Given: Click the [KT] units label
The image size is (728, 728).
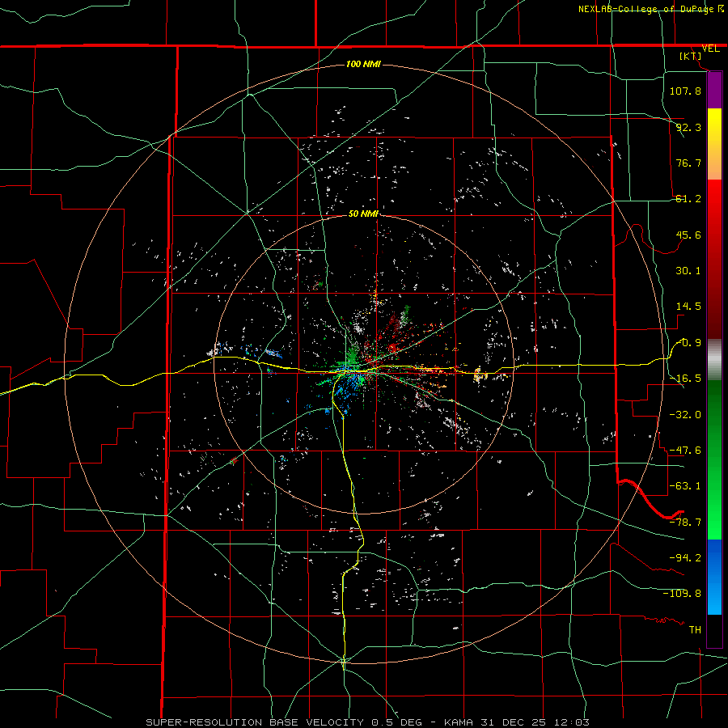Looking at the screenshot, I should coord(691,56).
